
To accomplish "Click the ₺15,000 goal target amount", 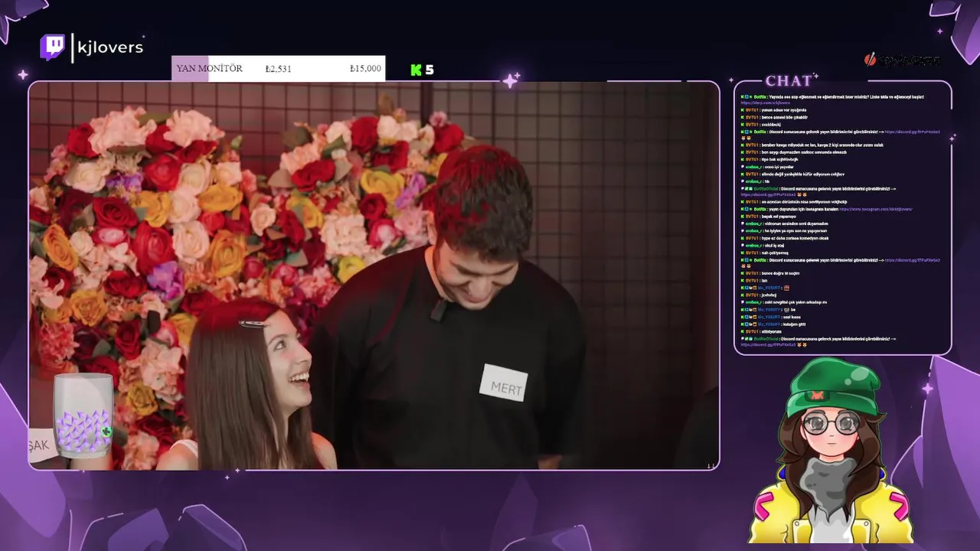I will click(365, 69).
